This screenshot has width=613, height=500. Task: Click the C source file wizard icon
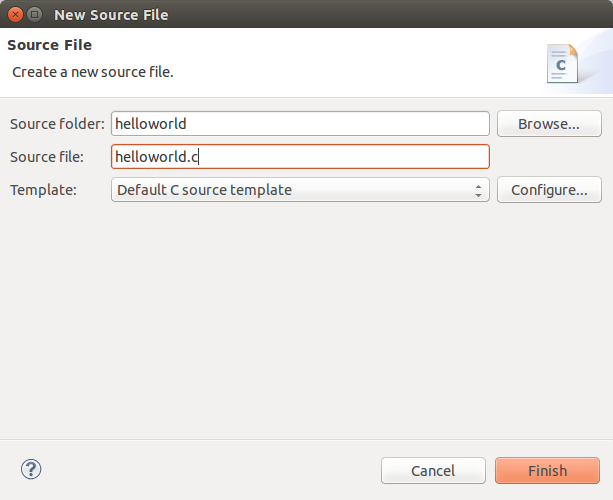click(561, 64)
